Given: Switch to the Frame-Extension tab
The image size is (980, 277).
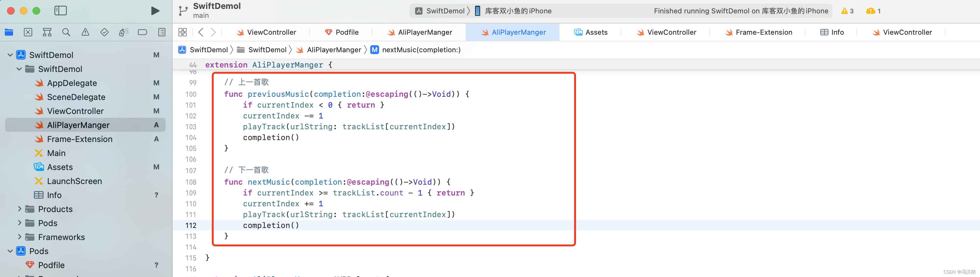Looking at the screenshot, I should point(759,32).
